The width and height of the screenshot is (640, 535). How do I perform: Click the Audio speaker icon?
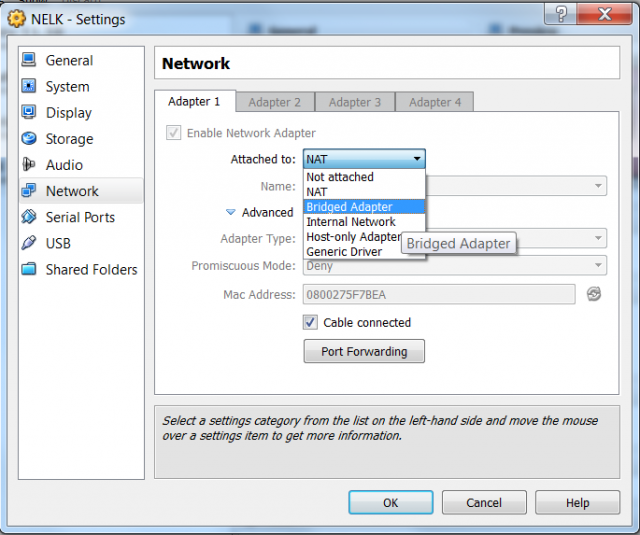29,165
